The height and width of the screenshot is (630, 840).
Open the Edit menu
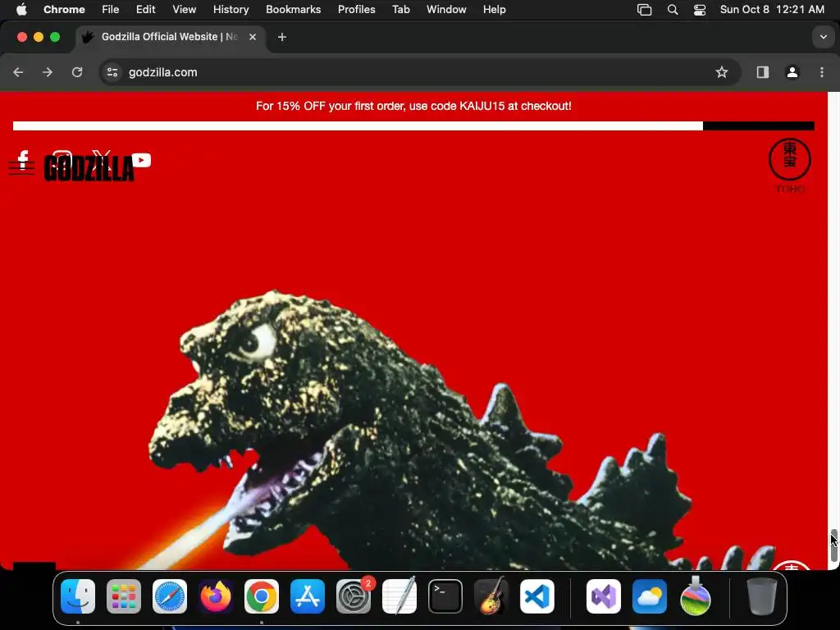point(146,10)
